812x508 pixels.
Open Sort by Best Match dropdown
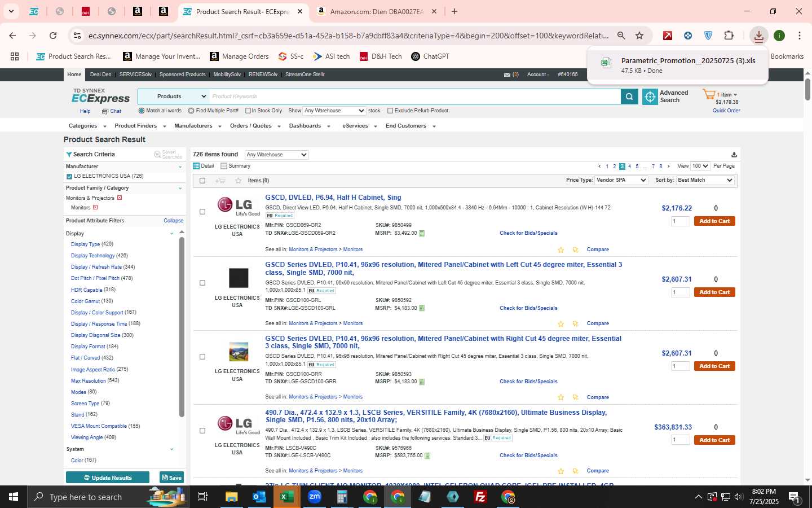705,180
